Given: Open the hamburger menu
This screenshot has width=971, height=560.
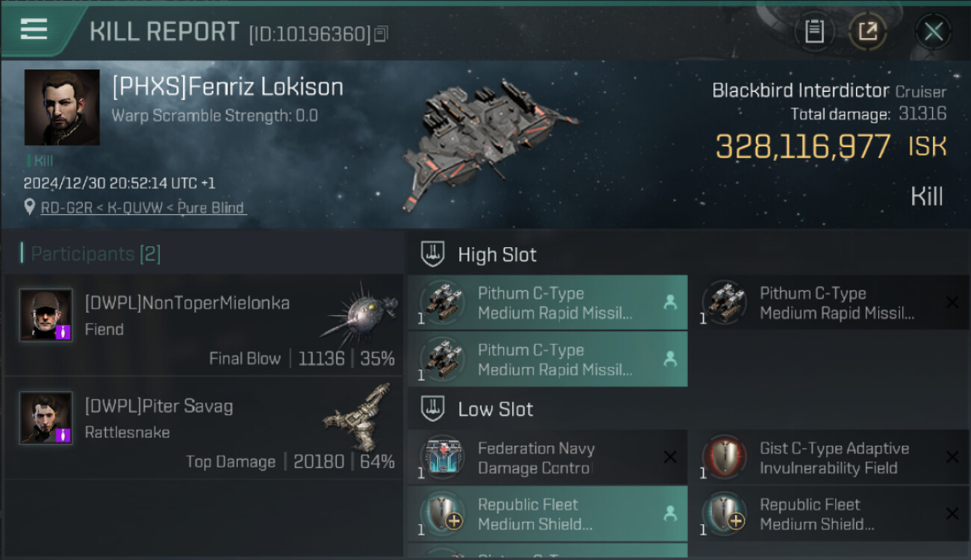Looking at the screenshot, I should [x=34, y=29].
